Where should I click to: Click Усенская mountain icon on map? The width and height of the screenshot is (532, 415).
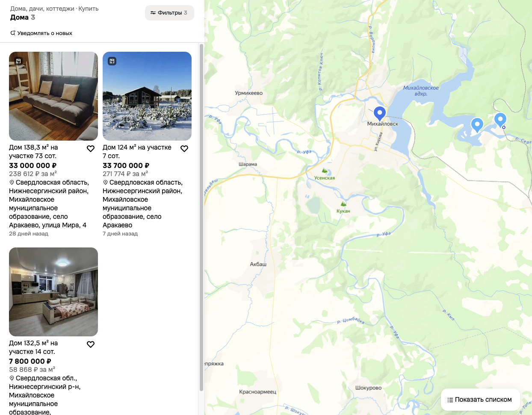pos(325,171)
